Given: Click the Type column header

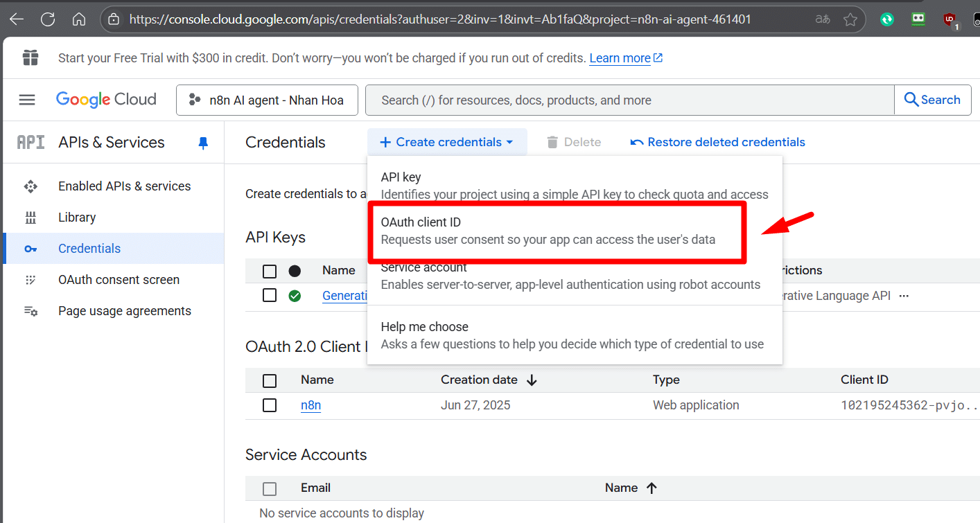Looking at the screenshot, I should (x=666, y=380).
